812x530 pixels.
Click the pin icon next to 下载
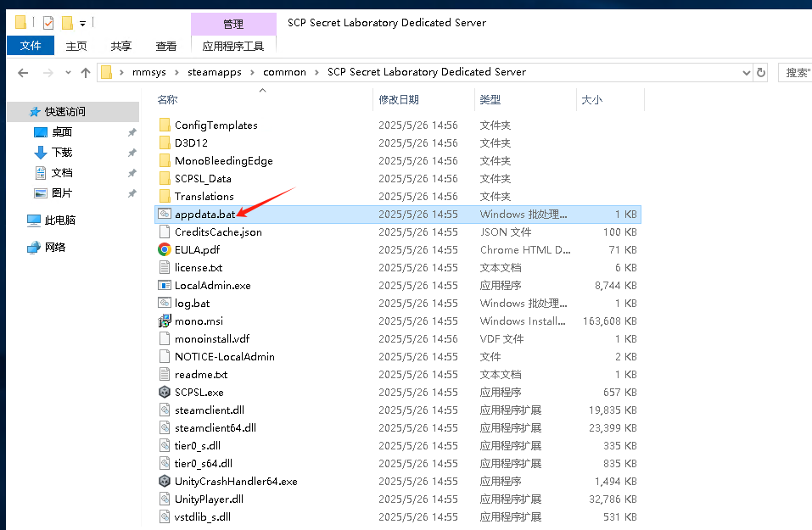click(x=132, y=153)
